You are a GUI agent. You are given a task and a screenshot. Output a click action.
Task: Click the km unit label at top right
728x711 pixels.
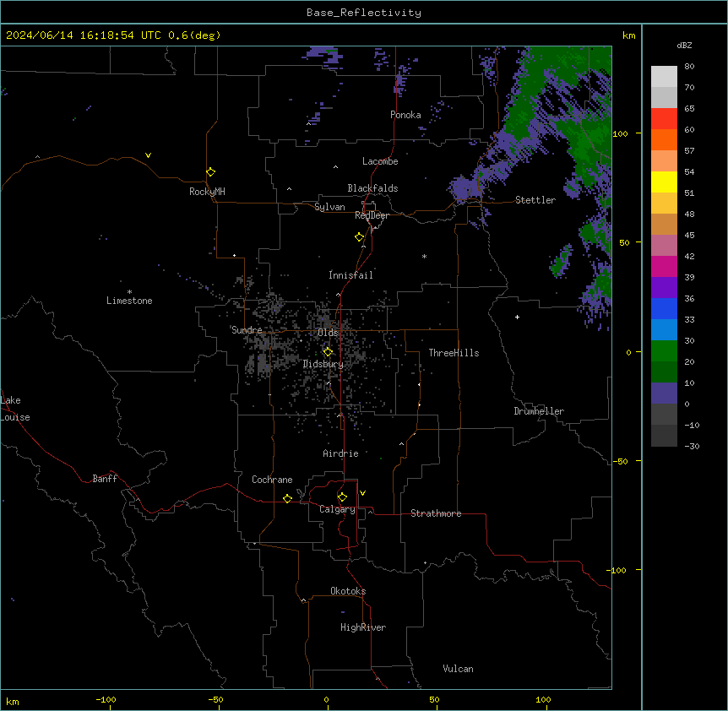628,35
